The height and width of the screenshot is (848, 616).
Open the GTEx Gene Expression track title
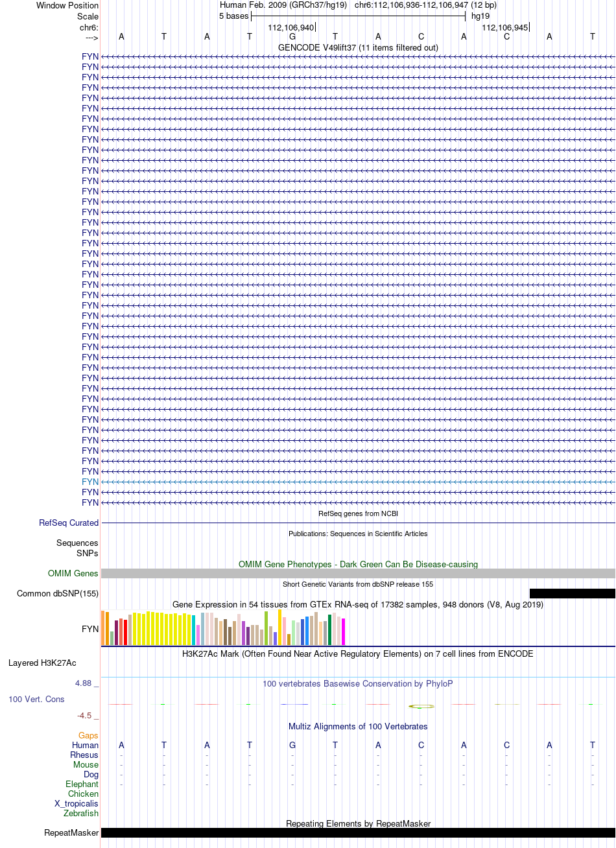pyautogui.click(x=358, y=604)
